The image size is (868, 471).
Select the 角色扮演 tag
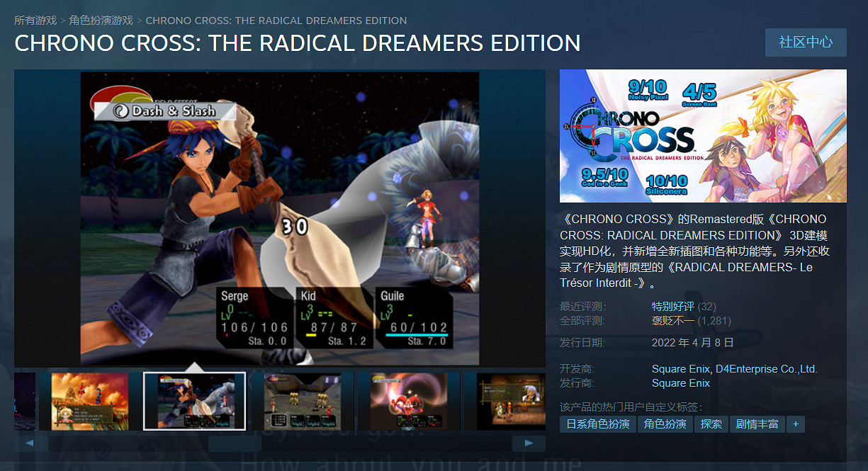coord(665,424)
